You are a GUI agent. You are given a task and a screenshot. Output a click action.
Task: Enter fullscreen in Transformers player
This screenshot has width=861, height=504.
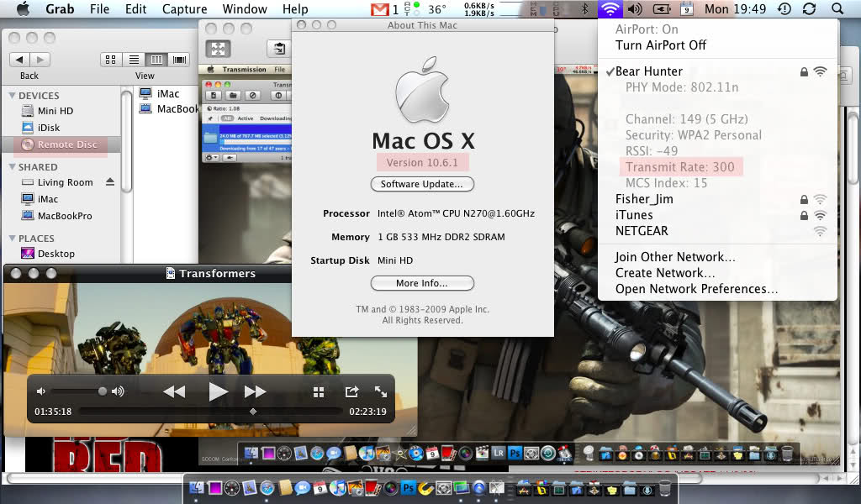coord(381,392)
